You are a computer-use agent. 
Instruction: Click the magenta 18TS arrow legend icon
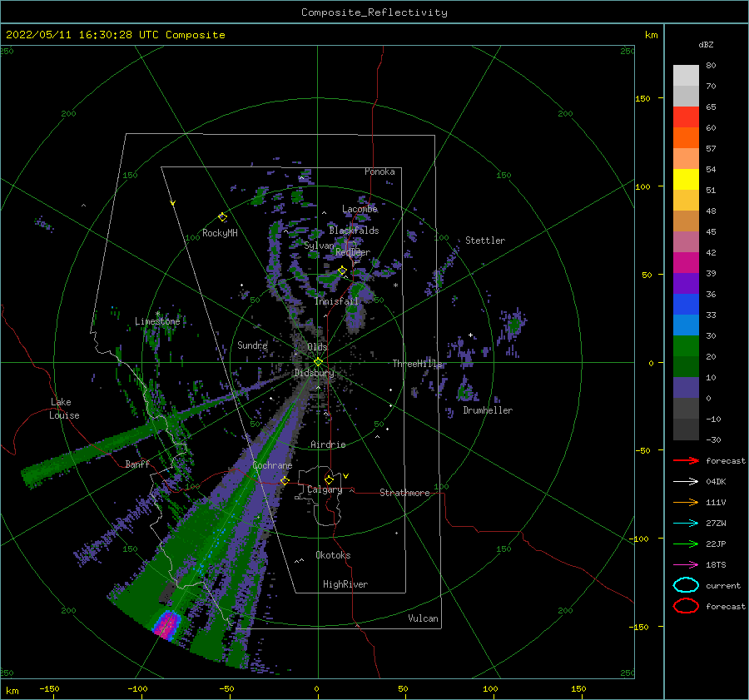[x=686, y=565]
